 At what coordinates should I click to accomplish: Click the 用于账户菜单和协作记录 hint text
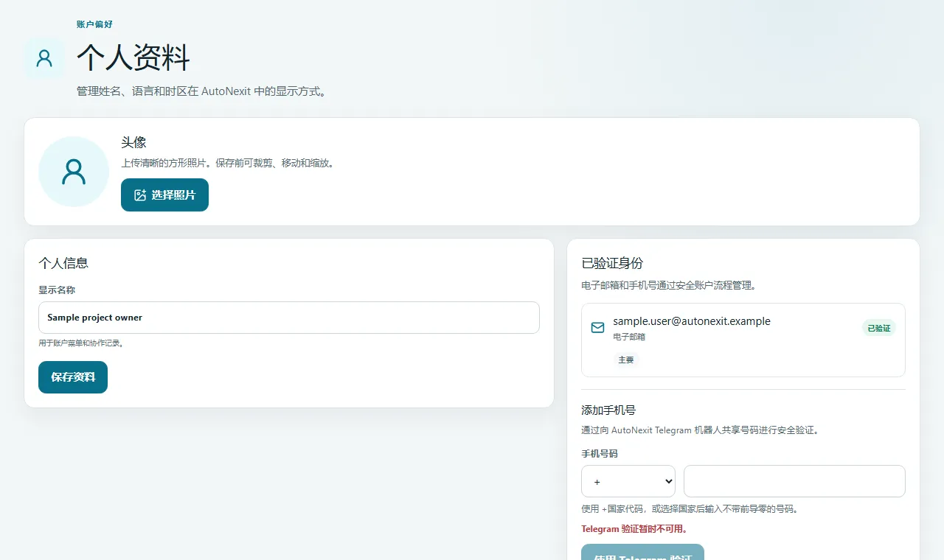pos(81,343)
